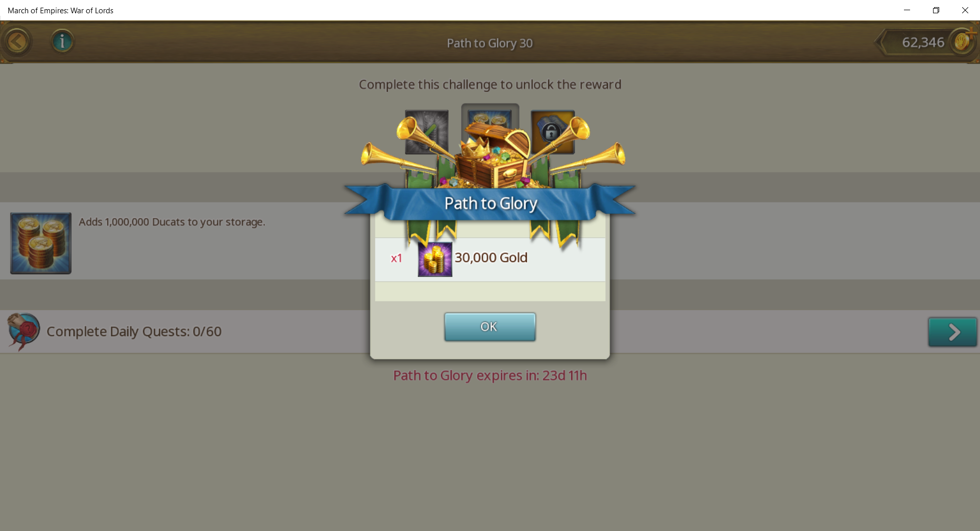Restore down the game window
980x531 pixels.
[x=936, y=10]
